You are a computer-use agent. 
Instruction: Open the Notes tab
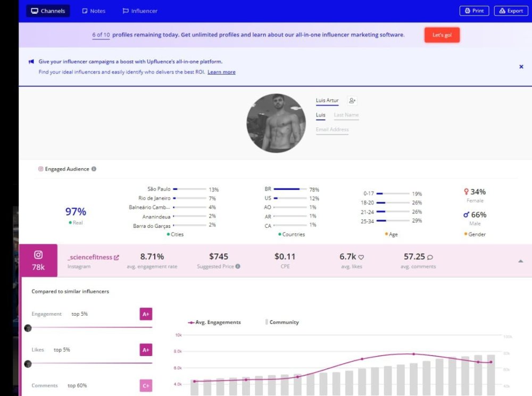click(94, 11)
